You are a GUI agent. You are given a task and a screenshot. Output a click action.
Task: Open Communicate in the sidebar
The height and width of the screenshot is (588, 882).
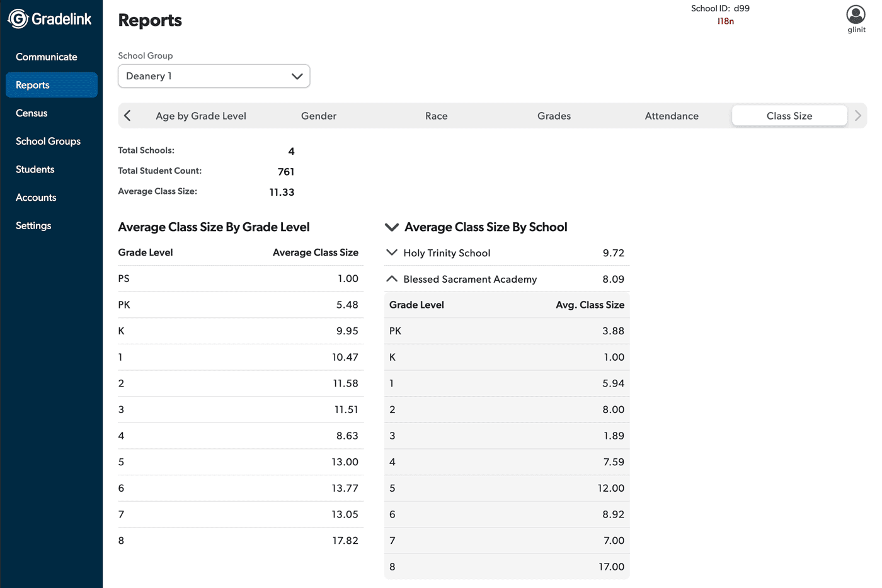47,57
